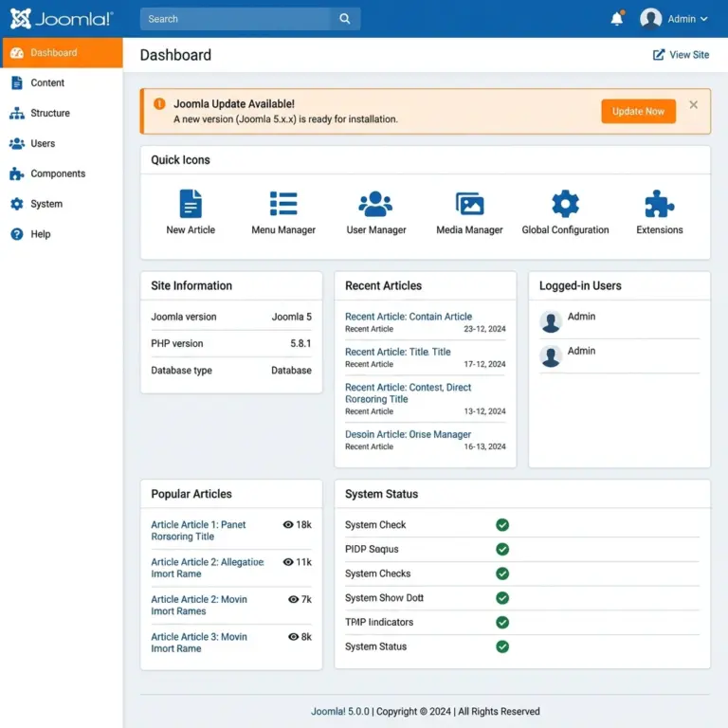Click the update warning exclamation icon
The height and width of the screenshot is (728, 728).
159,104
